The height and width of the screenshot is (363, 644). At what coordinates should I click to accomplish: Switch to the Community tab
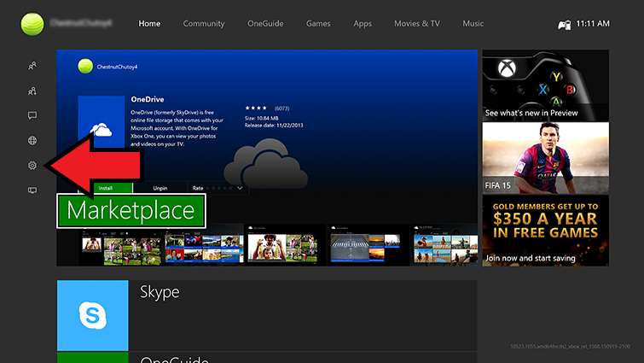tap(204, 24)
